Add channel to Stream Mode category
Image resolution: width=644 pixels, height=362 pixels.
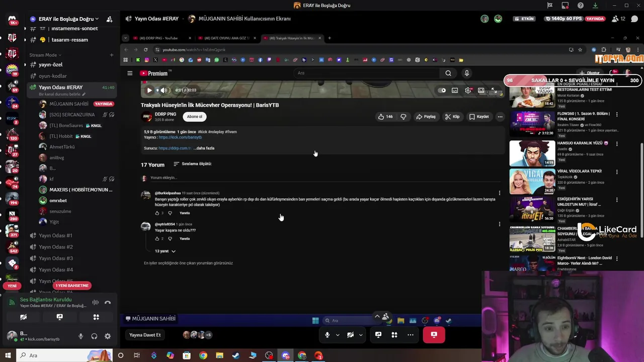(x=112, y=55)
